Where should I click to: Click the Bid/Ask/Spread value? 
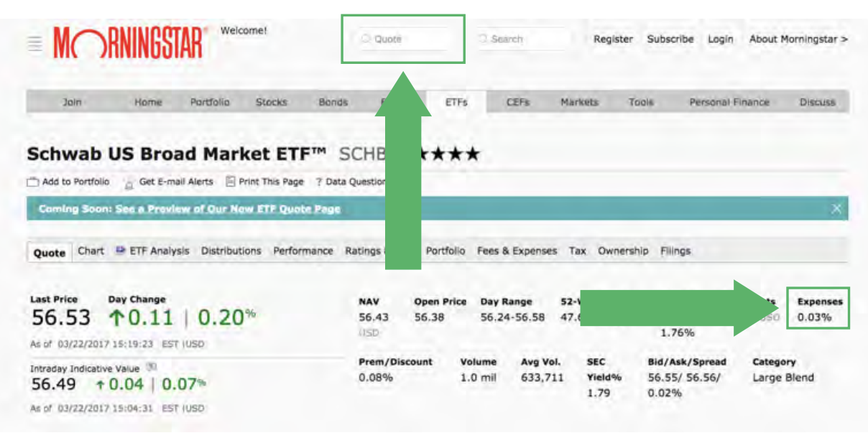[683, 385]
